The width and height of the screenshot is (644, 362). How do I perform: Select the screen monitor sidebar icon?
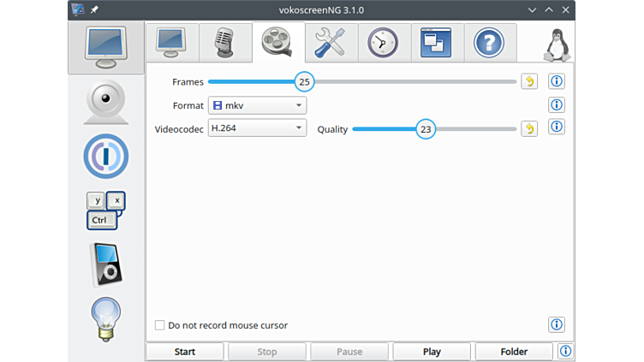pyautogui.click(x=107, y=48)
